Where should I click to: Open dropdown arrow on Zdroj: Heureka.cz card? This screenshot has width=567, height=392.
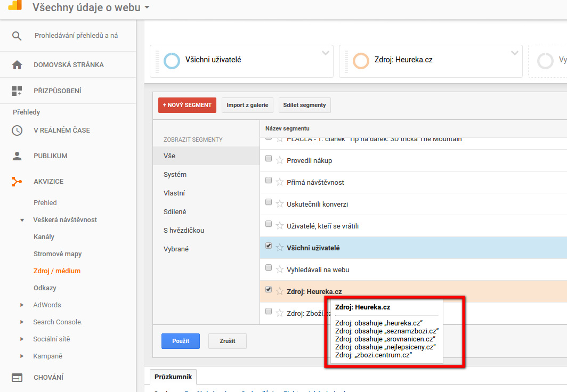(514, 53)
